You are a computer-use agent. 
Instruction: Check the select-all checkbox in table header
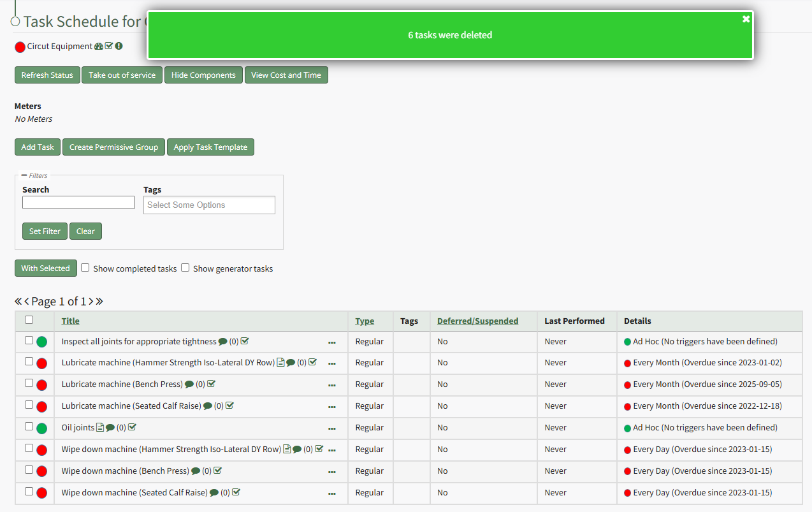point(29,320)
